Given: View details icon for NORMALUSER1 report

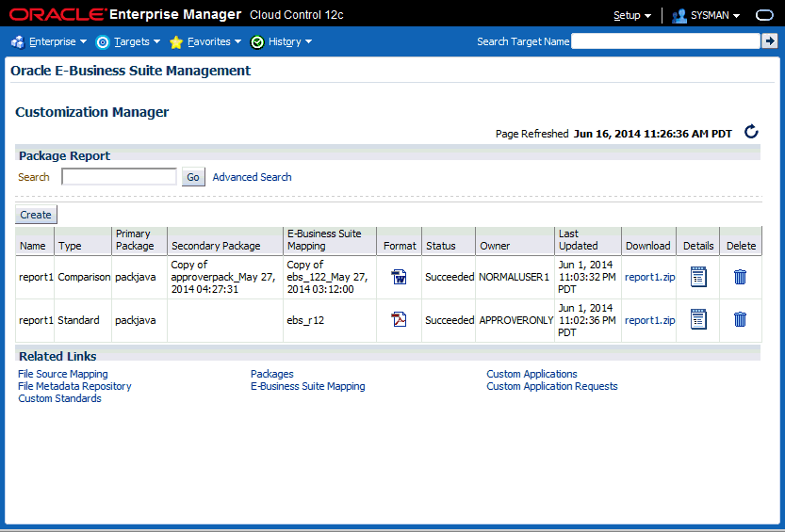Looking at the screenshot, I should tap(698, 277).
